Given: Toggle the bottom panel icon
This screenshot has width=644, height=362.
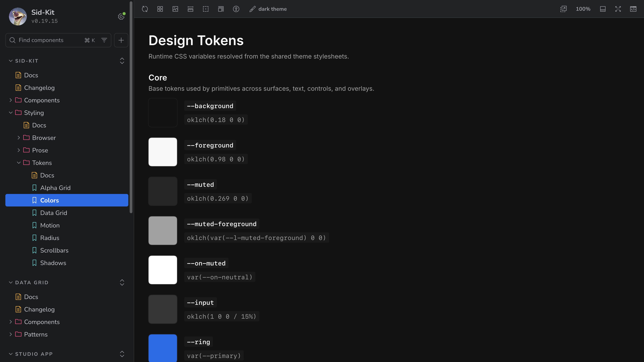Looking at the screenshot, I should coord(603,9).
